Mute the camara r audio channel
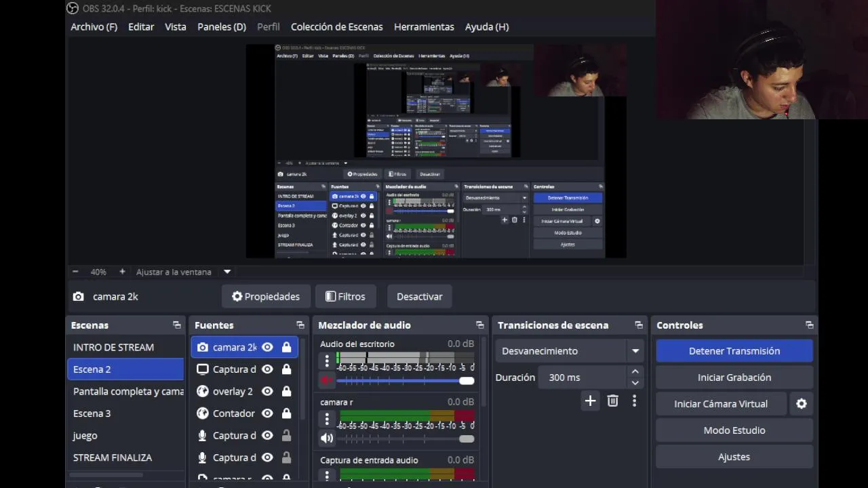The width and height of the screenshot is (868, 488). click(x=327, y=439)
